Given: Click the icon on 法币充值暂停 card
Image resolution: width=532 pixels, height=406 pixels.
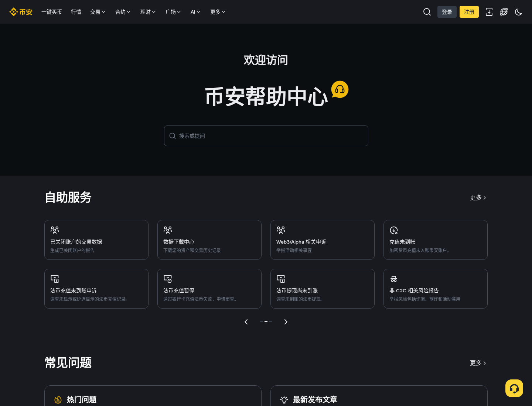Looking at the screenshot, I should pos(168,279).
